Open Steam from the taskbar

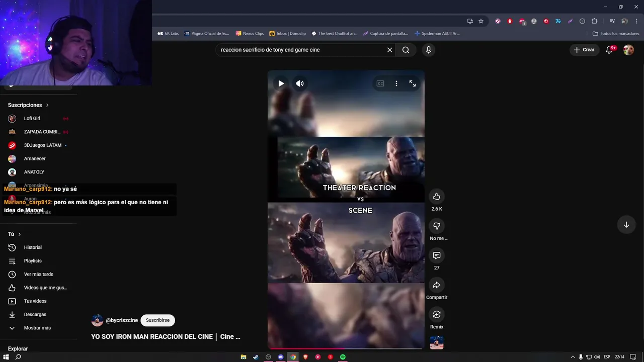click(x=256, y=357)
